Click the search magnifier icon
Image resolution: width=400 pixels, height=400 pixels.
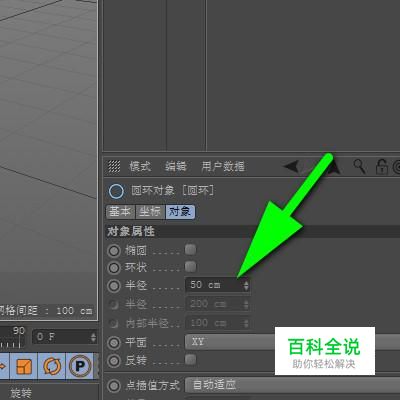359,166
